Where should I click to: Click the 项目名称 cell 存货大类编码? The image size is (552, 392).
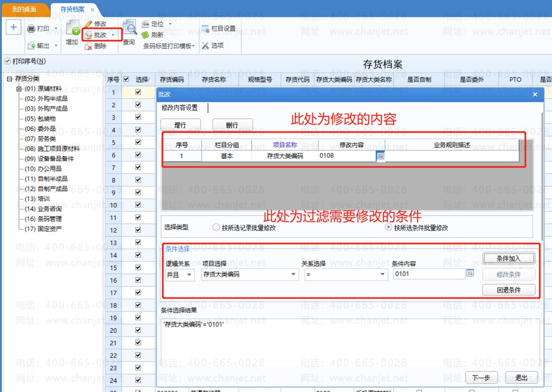pos(285,156)
